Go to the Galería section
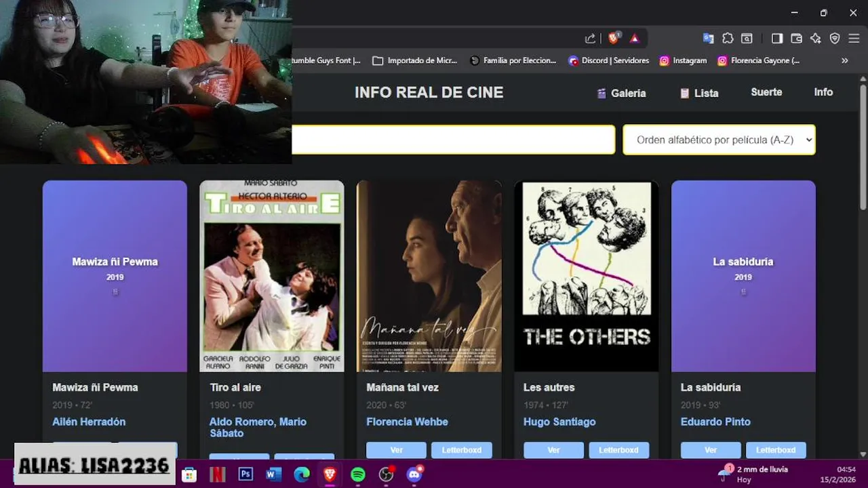868x488 pixels. [621, 94]
